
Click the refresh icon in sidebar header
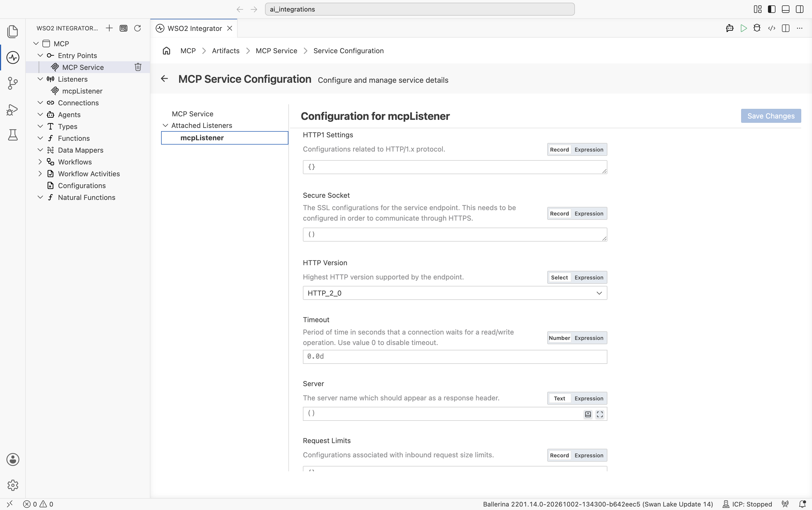coord(137,28)
